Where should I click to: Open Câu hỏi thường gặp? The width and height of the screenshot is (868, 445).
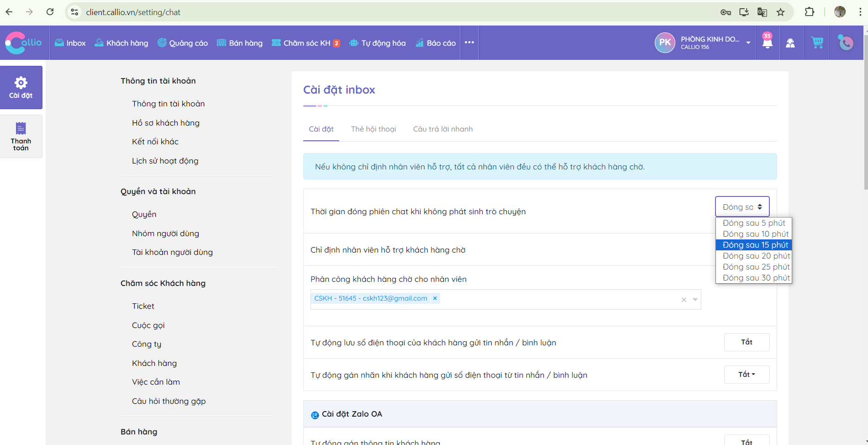[x=169, y=401]
